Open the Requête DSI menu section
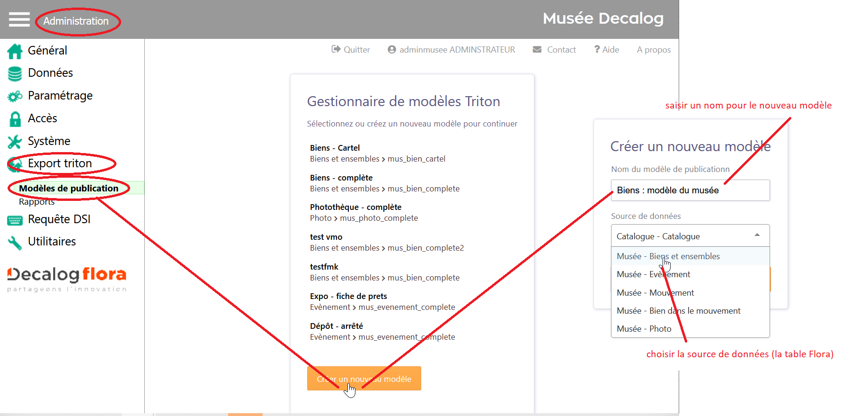 [59, 219]
